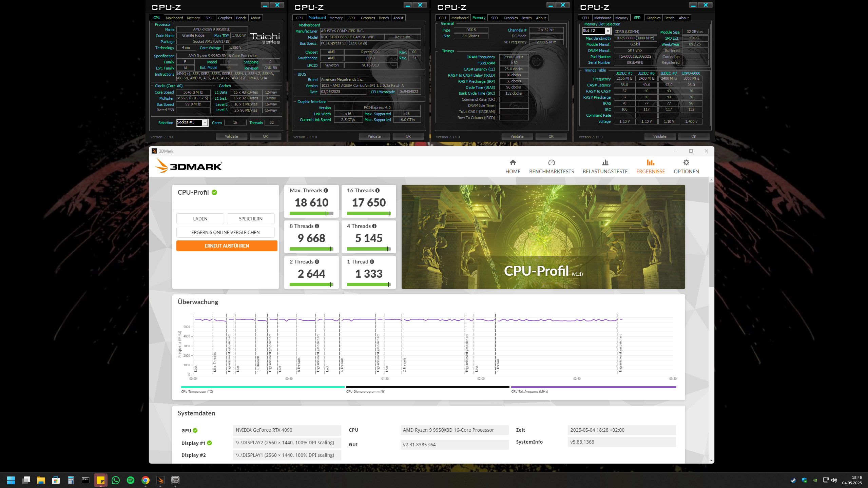Screen dimensions: 868x488
Task: Click info icon next to 16 Threads
Action: pos(378,191)
